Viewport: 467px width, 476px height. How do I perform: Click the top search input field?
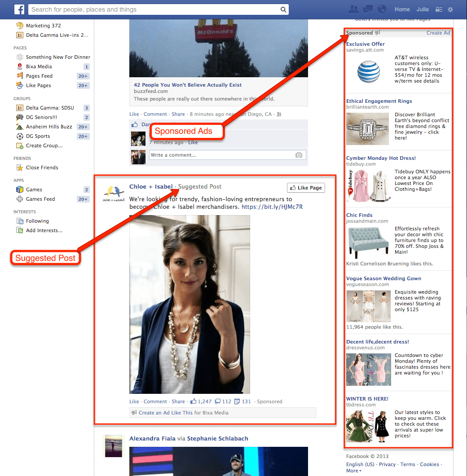(x=158, y=9)
